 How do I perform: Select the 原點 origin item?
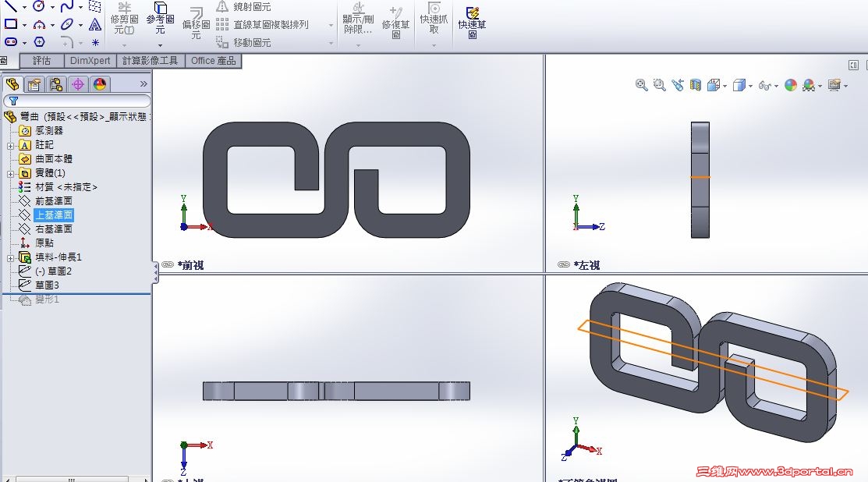pyautogui.click(x=37, y=243)
